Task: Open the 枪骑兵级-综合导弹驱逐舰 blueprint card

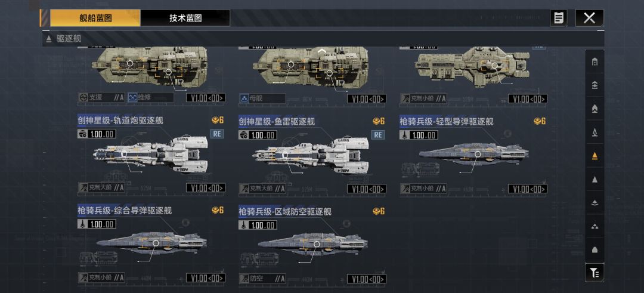Action: (x=151, y=245)
